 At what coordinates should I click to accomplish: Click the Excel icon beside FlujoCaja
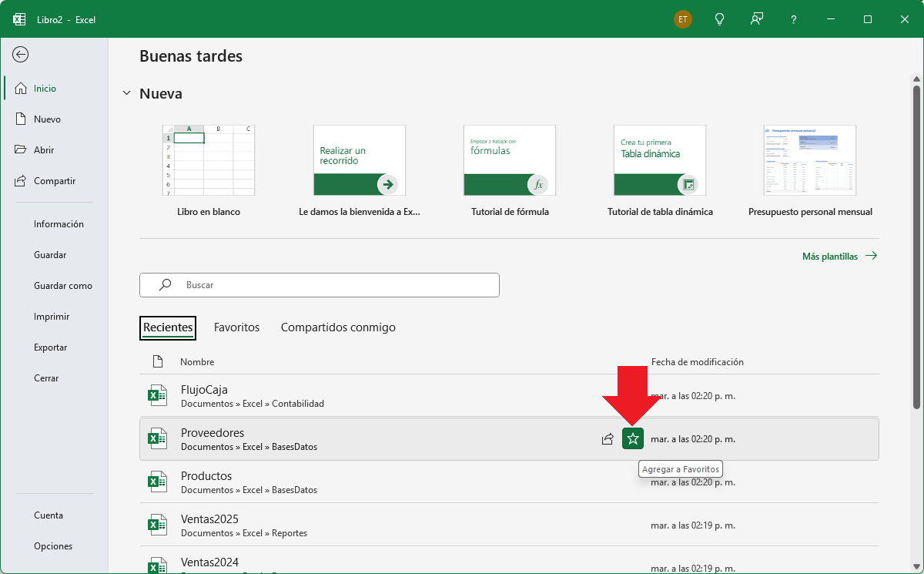tap(157, 396)
